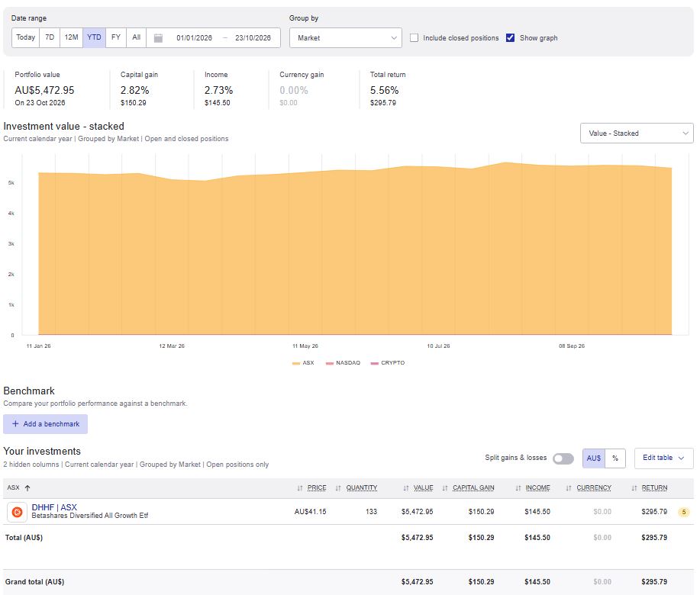This screenshot has height=595, width=700.
Task: Click the Income 2.73% figure
Action: coord(218,91)
